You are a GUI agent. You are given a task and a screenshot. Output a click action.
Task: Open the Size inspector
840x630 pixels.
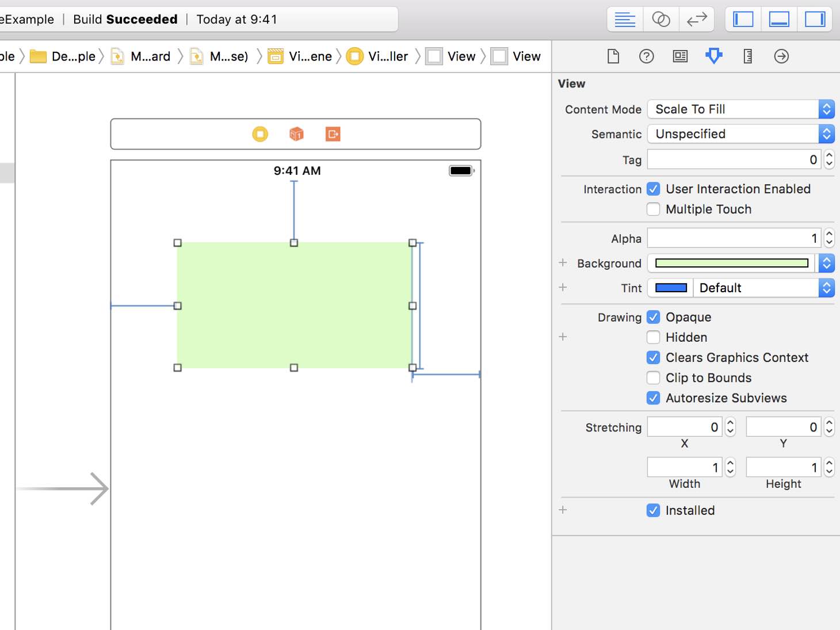[747, 56]
